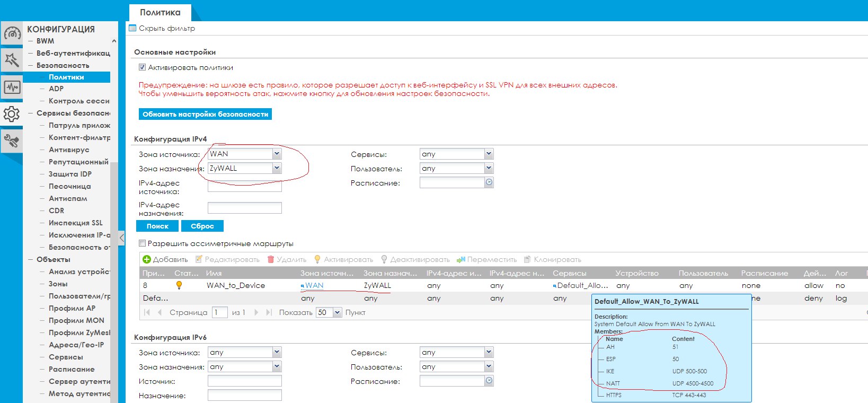Open the IPv6 Расписание clock picker icon

[x=489, y=381]
